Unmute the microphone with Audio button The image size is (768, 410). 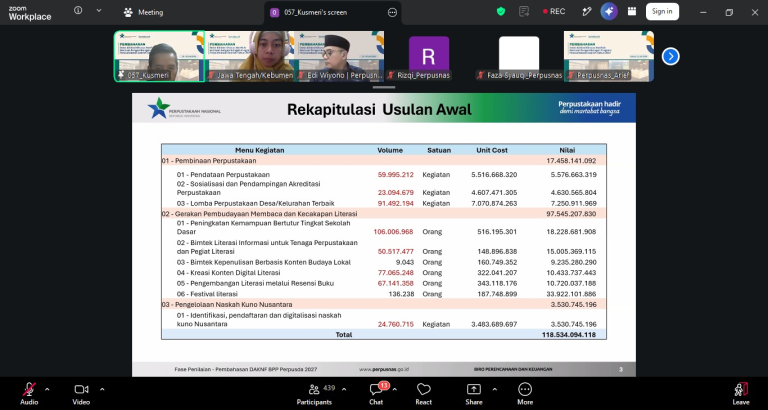pos(29,394)
